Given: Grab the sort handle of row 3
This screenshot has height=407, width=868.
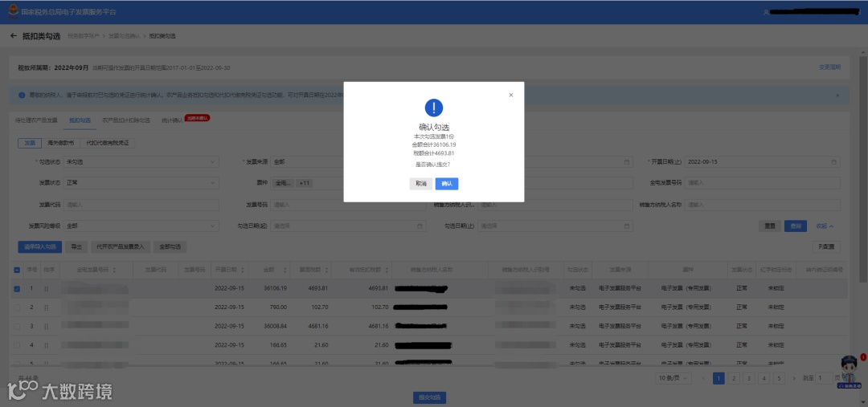Looking at the screenshot, I should coord(47,326).
